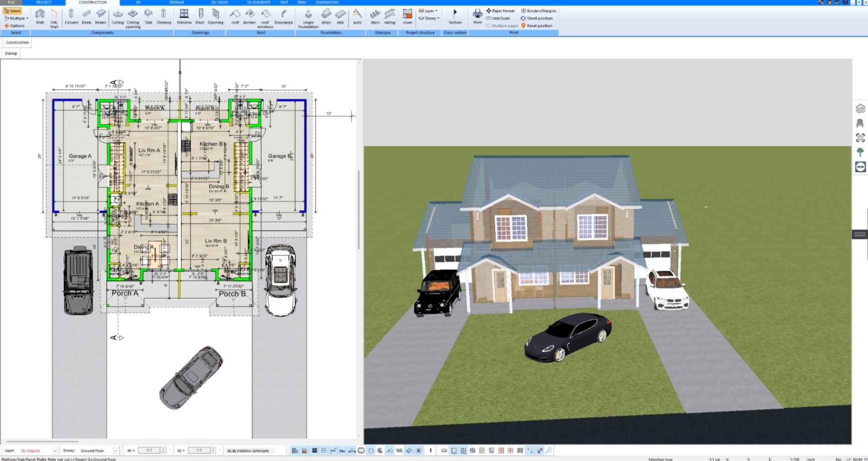
Task: Click the Reset position button
Action: [537, 26]
